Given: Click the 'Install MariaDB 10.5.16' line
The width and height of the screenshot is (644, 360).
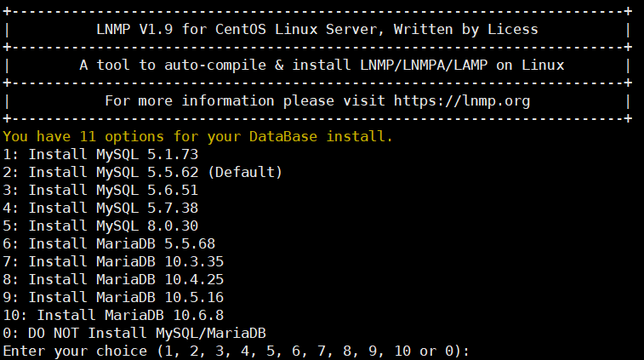Looking at the screenshot, I should coord(113,298).
